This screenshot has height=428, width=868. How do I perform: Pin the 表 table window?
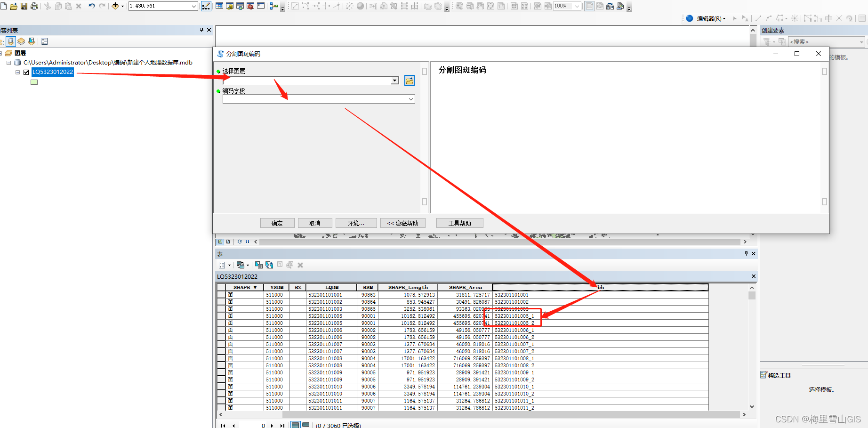point(746,253)
